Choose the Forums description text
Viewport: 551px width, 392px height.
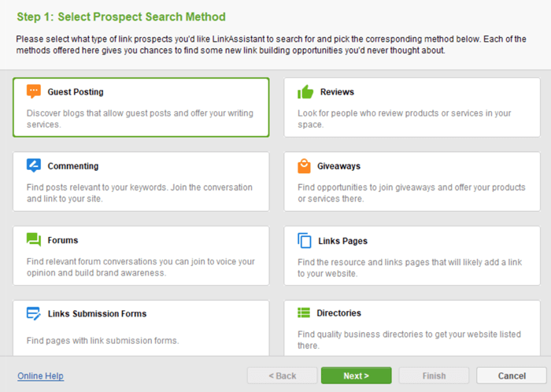[x=141, y=267]
